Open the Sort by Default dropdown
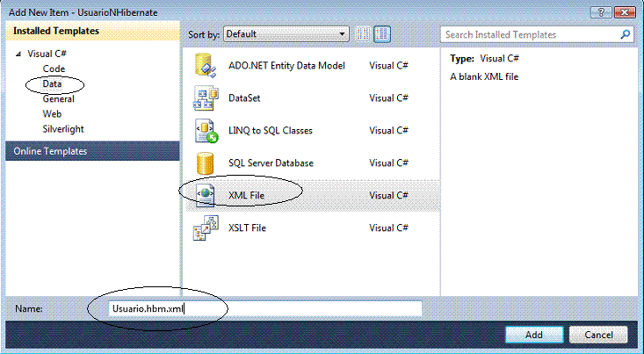 tap(286, 34)
